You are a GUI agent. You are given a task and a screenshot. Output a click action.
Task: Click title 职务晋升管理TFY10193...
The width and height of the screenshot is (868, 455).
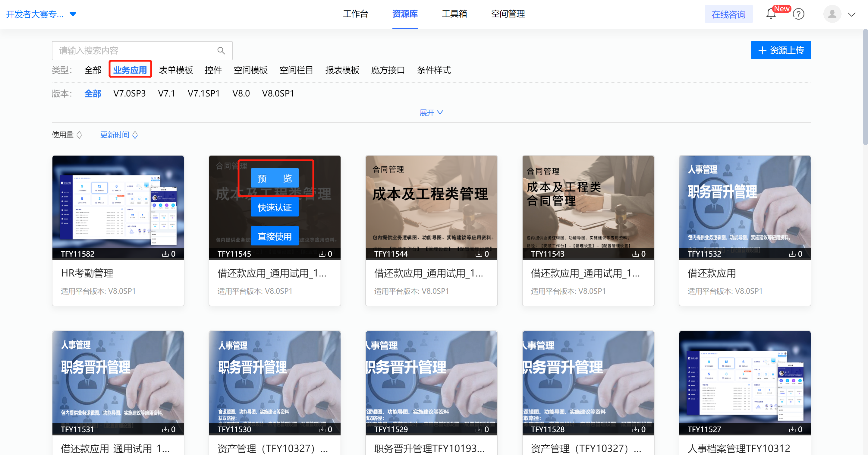tap(429, 449)
